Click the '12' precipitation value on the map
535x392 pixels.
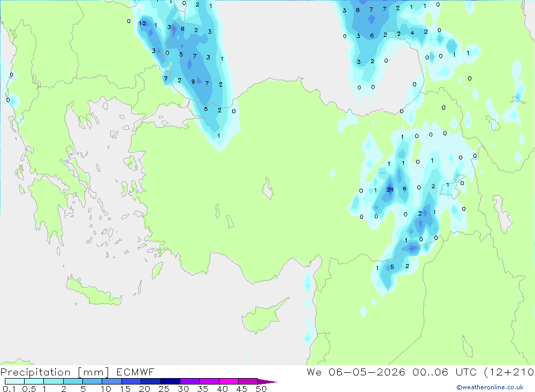point(142,23)
